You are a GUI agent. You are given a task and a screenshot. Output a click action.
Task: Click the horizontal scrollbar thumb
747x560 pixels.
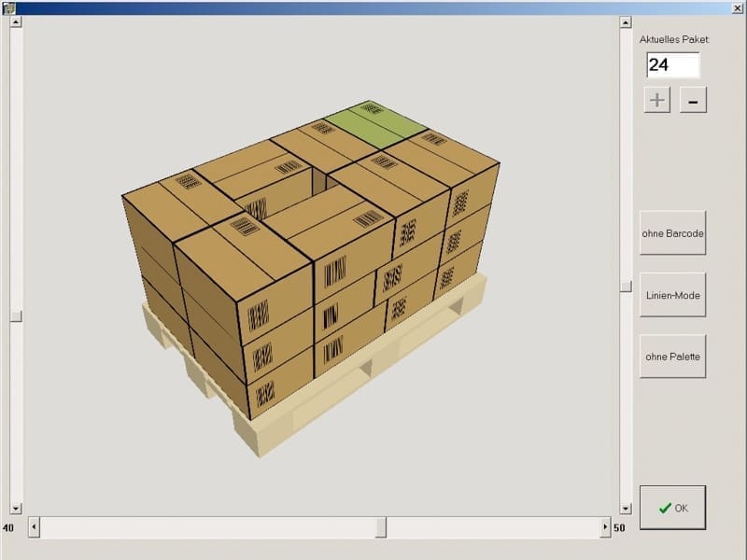[381, 528]
